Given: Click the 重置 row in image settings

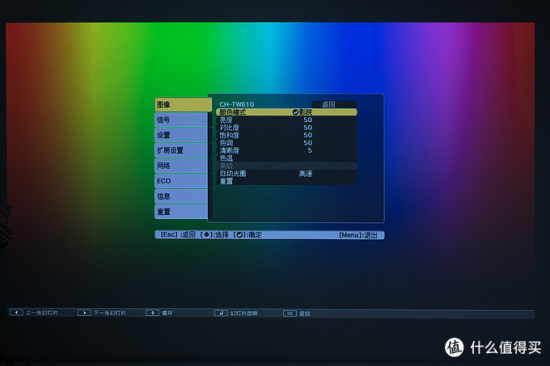Looking at the screenshot, I should pos(287,181).
